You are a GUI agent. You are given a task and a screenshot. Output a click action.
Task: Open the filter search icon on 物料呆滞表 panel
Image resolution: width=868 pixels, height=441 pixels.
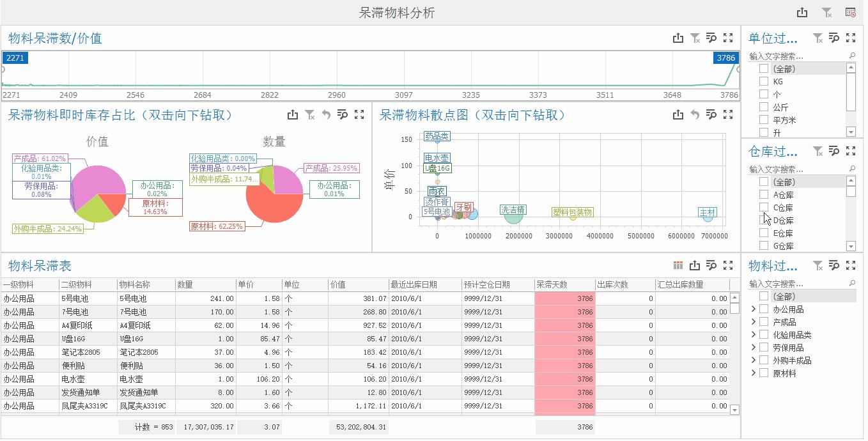tap(711, 265)
